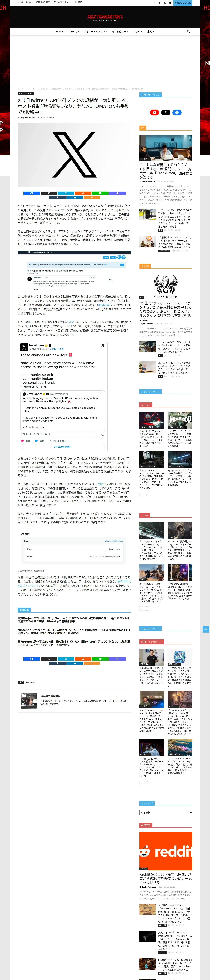Click the search magnifier in the navigation bar
This screenshot has width=210, height=980.
(188, 31)
